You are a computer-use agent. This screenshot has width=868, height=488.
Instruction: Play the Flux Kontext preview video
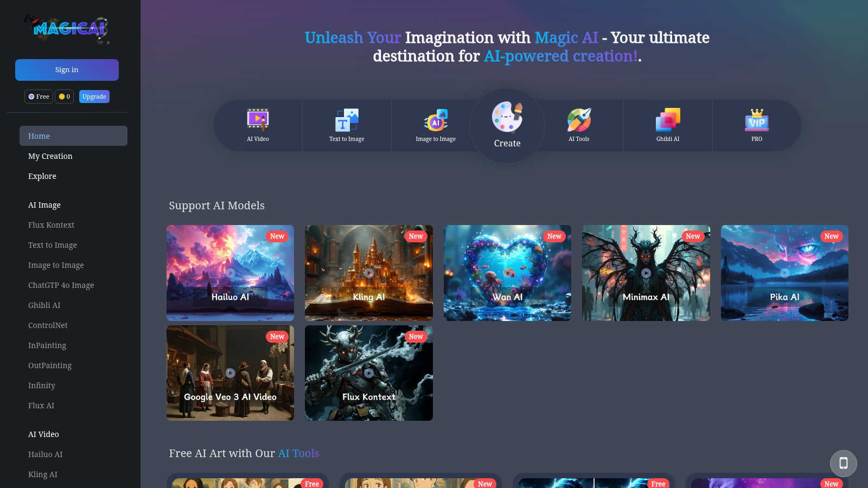[369, 373]
